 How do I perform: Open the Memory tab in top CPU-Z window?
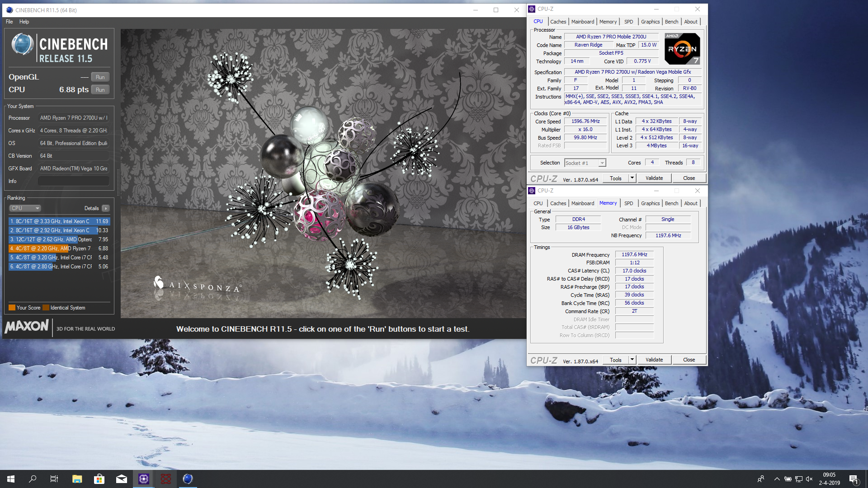coord(608,22)
